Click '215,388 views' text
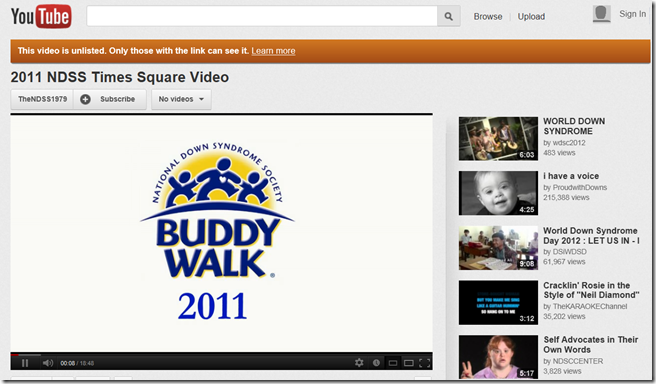This screenshot has width=656, height=384. pyautogui.click(x=566, y=197)
